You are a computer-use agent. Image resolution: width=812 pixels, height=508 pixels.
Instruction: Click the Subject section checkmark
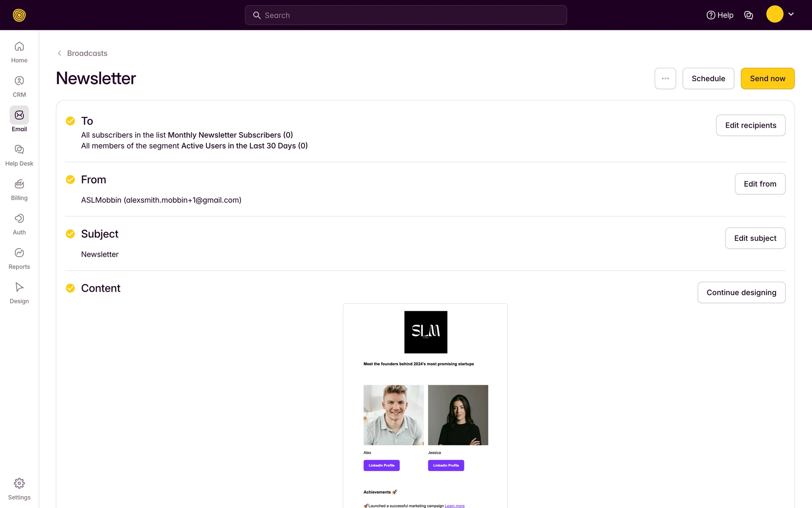click(x=70, y=234)
